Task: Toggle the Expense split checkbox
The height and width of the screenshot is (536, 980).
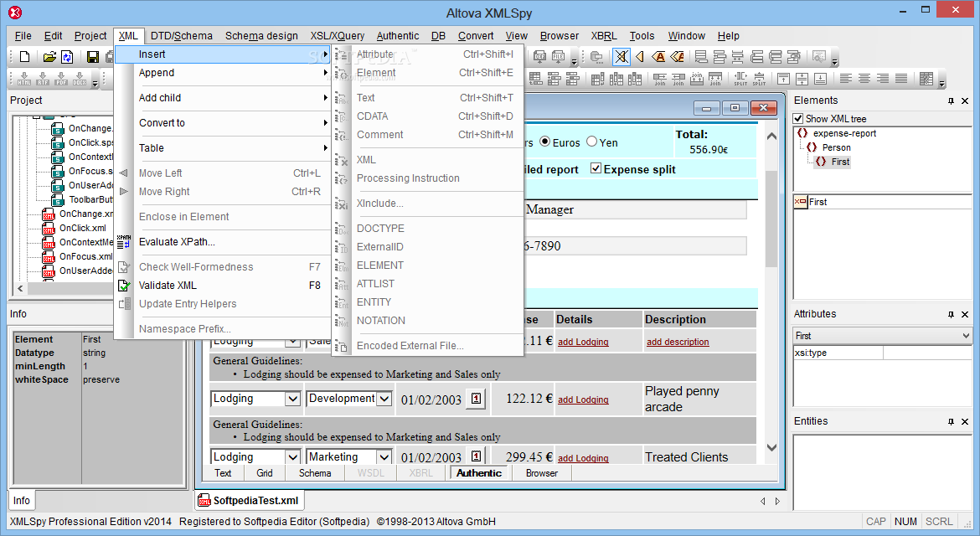Action: click(x=596, y=168)
